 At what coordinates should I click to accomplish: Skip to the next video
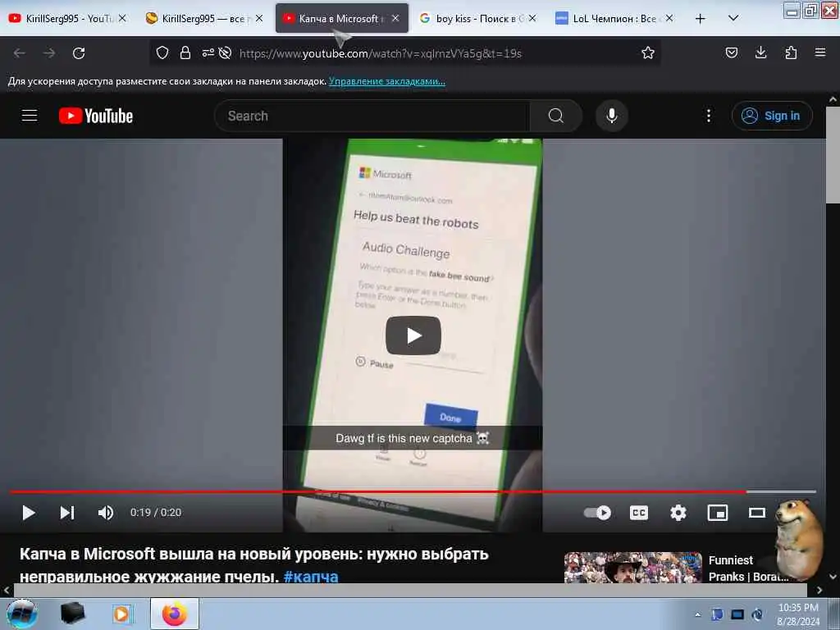click(67, 513)
